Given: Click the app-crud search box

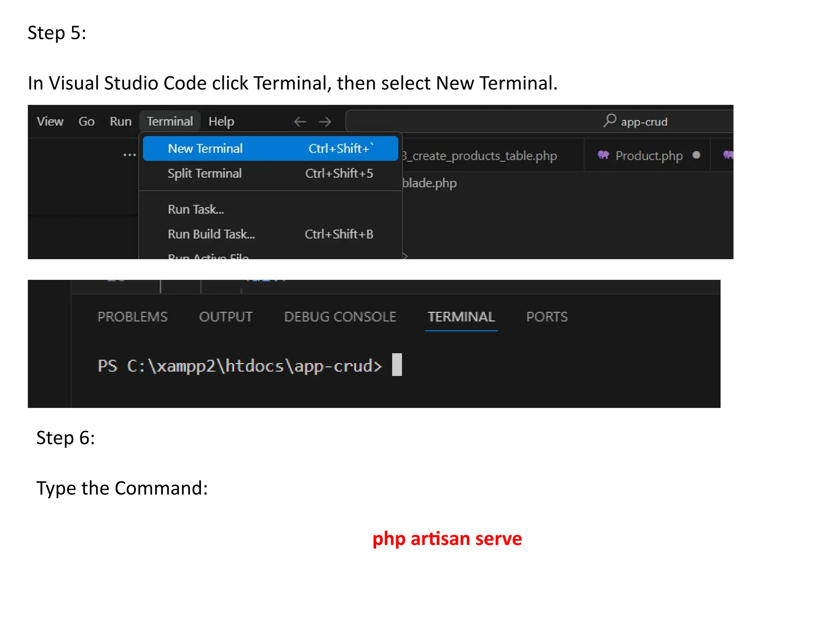Looking at the screenshot, I should point(539,121).
